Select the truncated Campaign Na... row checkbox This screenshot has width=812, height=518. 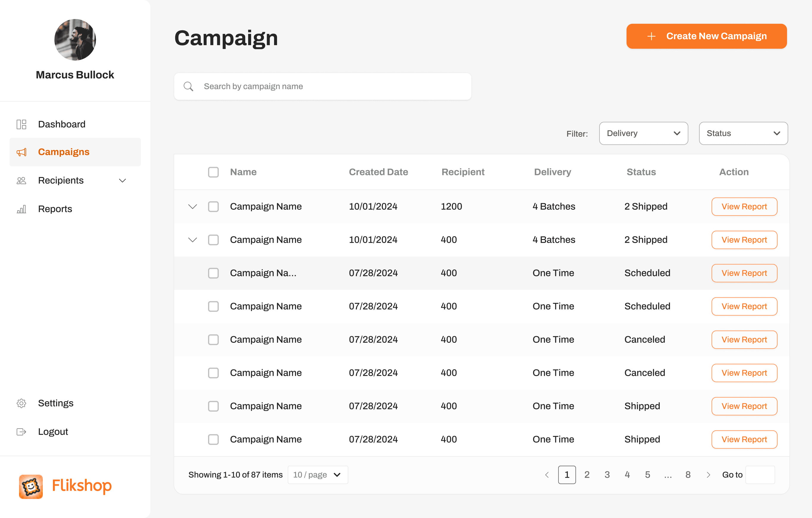coord(213,273)
